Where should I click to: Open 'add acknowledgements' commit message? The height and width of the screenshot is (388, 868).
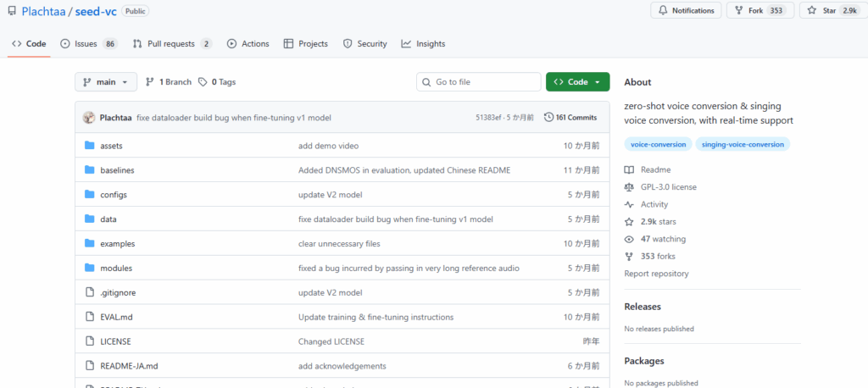pyautogui.click(x=342, y=366)
